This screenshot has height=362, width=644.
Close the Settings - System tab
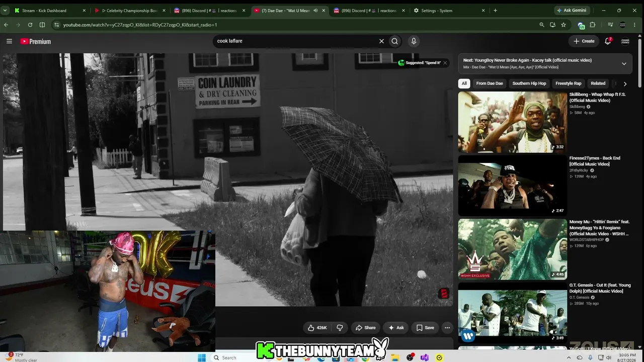484,10
